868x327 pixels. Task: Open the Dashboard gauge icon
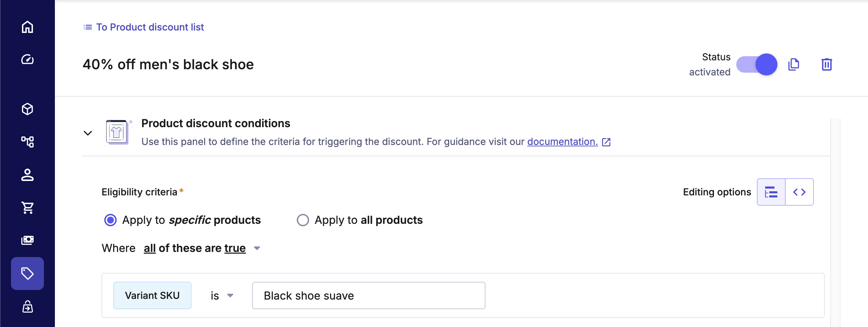(x=27, y=59)
